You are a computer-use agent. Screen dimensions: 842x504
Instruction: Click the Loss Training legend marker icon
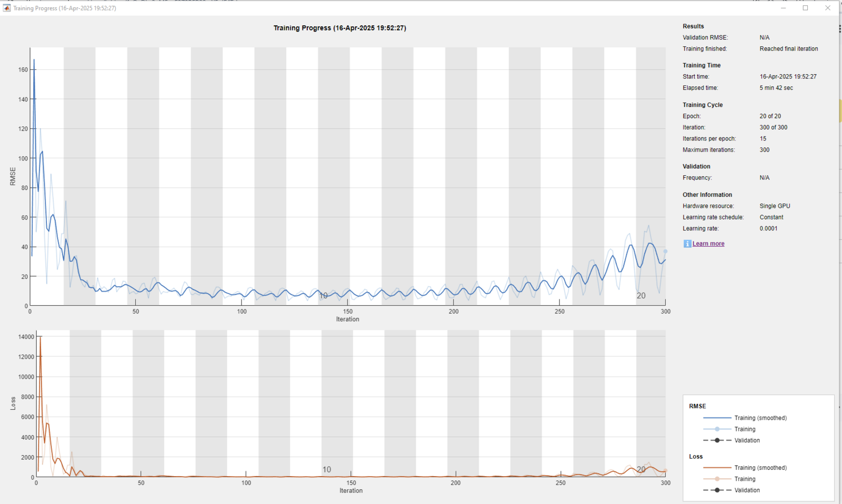[717, 479]
